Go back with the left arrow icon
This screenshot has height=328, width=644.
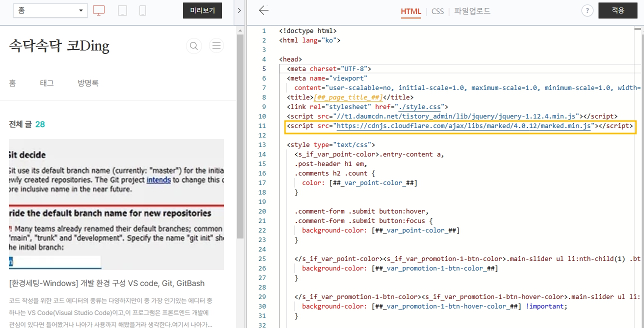click(x=264, y=10)
